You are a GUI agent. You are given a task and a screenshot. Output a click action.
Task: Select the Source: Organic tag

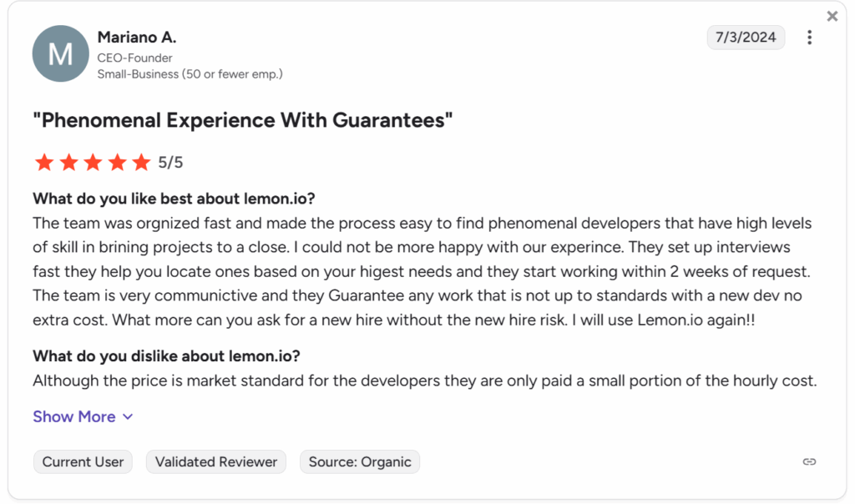(360, 462)
